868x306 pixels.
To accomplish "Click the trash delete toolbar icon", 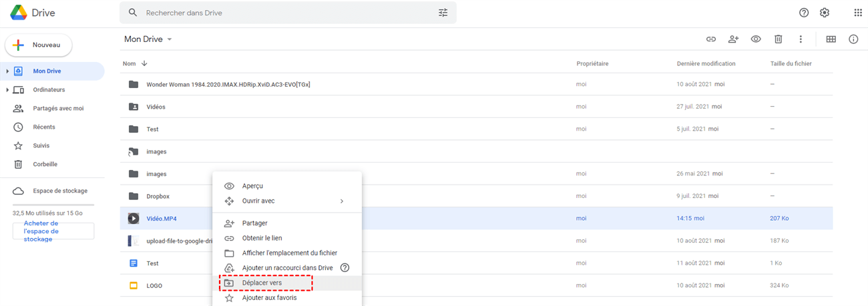I will 778,39.
